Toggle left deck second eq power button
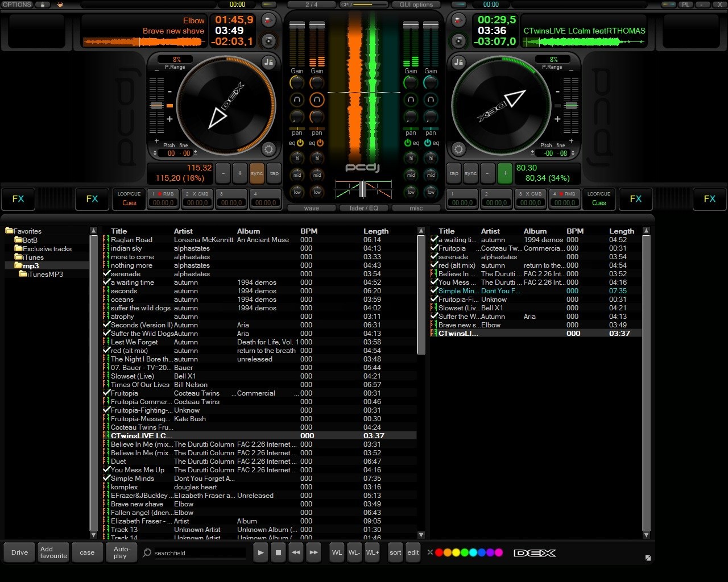Image resolution: width=728 pixels, height=582 pixels. click(x=320, y=143)
